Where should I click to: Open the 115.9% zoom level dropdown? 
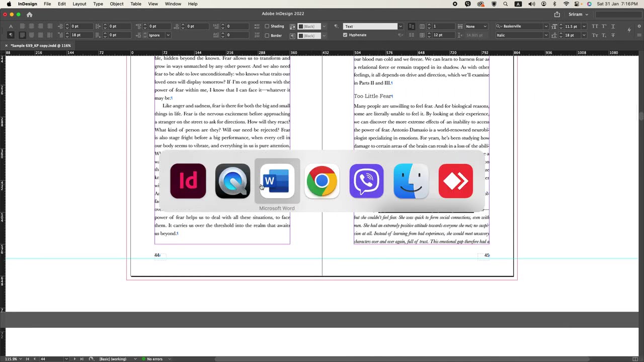click(x=21, y=359)
